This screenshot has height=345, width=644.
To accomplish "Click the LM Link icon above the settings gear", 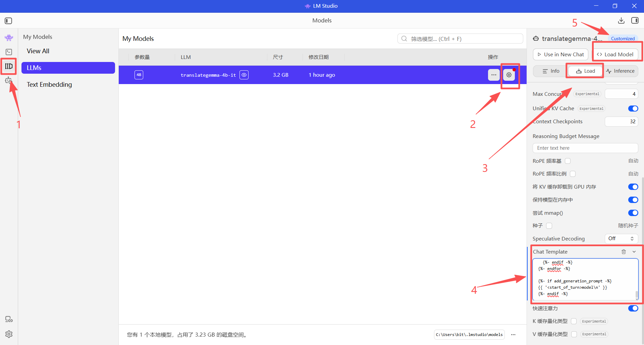I will [9, 319].
